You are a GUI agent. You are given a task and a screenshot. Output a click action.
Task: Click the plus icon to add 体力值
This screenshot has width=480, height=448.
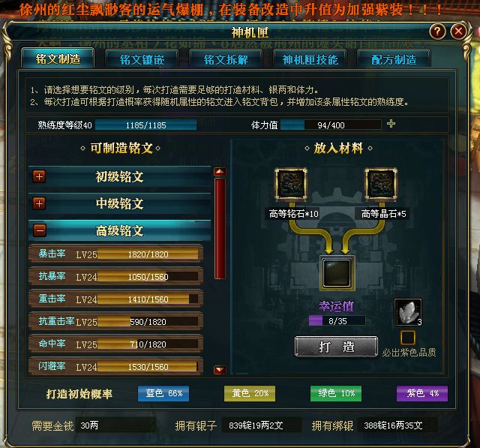coord(391,124)
